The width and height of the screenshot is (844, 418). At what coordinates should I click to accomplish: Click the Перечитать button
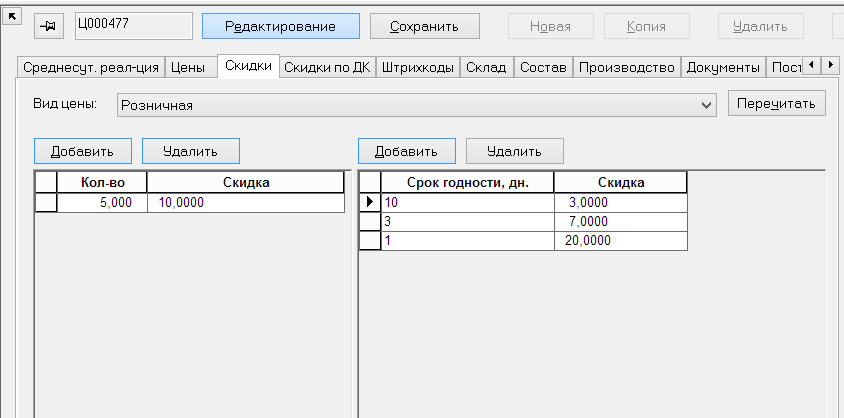click(x=776, y=103)
